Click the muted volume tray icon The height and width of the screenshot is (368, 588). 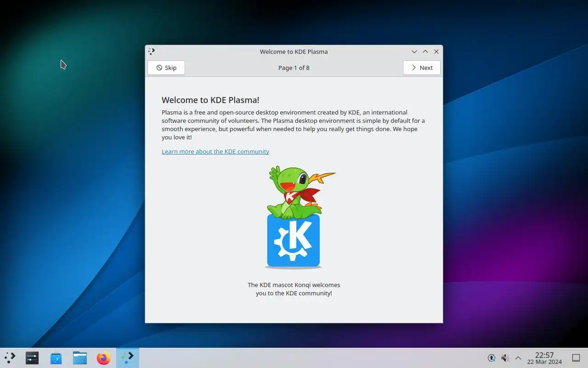coord(505,358)
